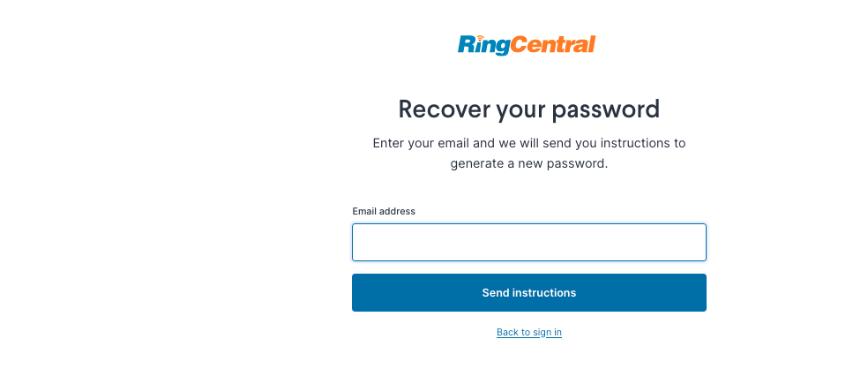
Task: Submit via the blue Send instructions bar
Action: pos(529,292)
